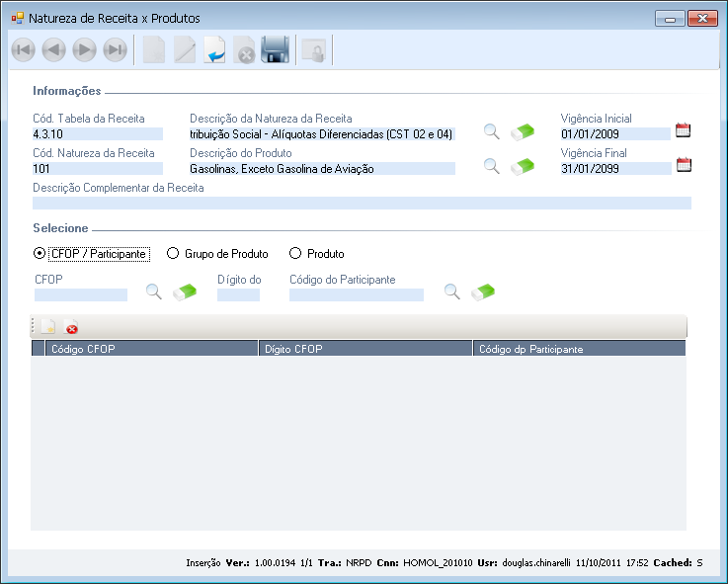Click the Código CFOP column header

pos(150,349)
